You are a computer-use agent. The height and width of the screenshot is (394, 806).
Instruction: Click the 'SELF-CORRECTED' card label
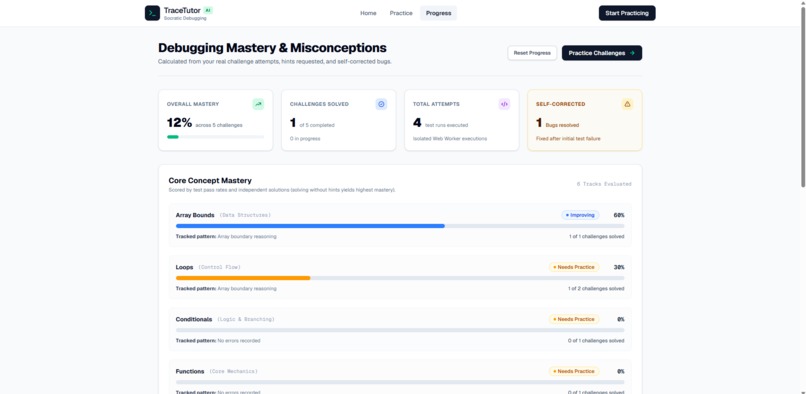coord(561,104)
